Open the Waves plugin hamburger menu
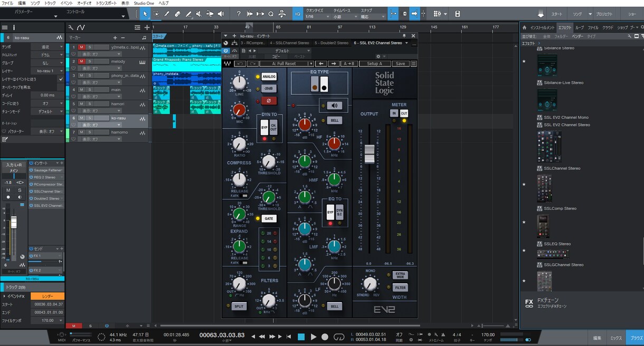 [413, 64]
